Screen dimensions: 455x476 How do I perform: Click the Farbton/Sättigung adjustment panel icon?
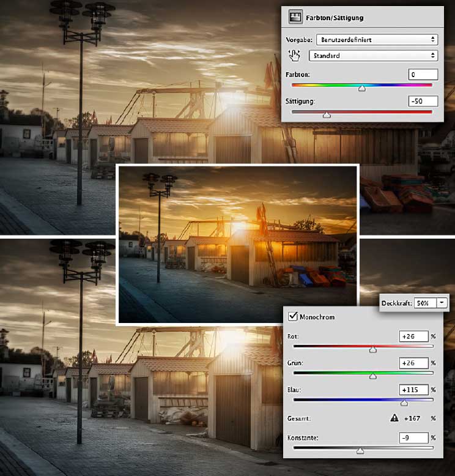click(295, 18)
